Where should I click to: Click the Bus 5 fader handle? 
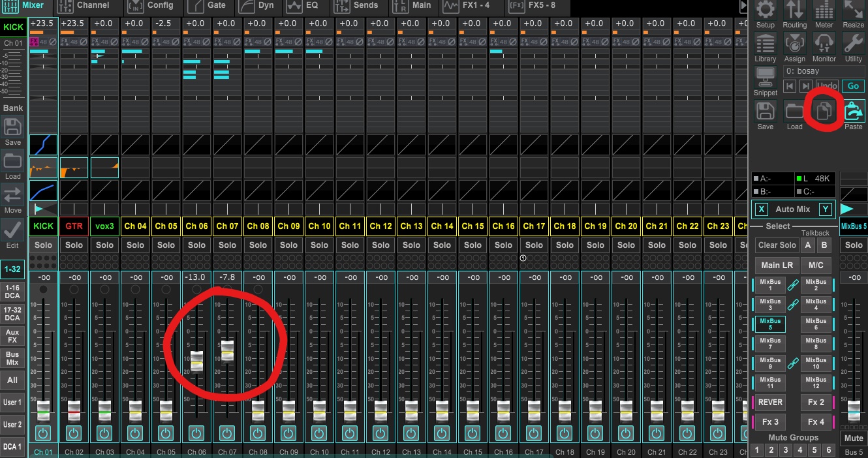[854, 410]
